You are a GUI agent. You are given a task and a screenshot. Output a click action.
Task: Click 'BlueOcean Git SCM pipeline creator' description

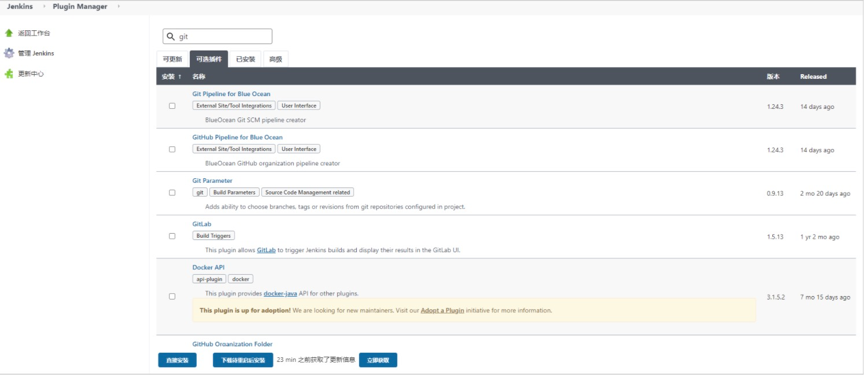coord(255,119)
